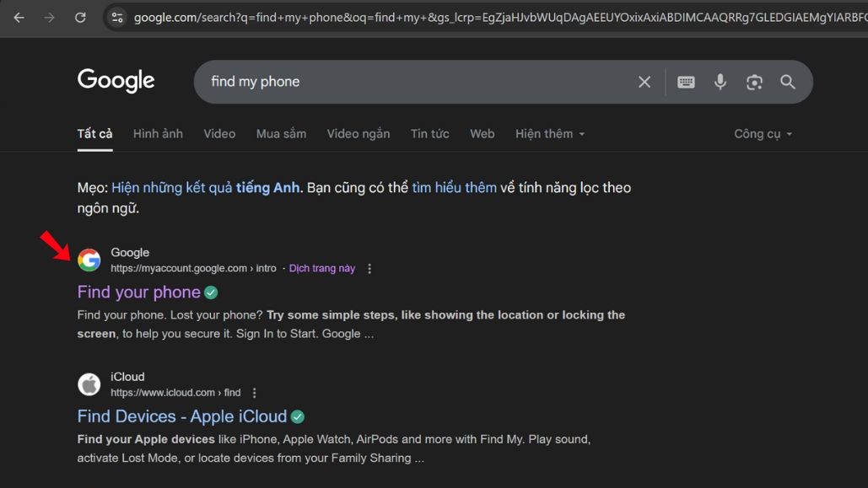Viewport: 868px width, 488px height.
Task: Click the Google logo
Action: click(x=116, y=81)
